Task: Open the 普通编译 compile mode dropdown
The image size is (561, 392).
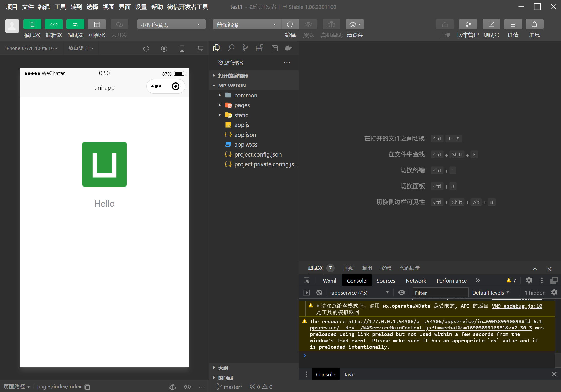Action: click(x=247, y=24)
